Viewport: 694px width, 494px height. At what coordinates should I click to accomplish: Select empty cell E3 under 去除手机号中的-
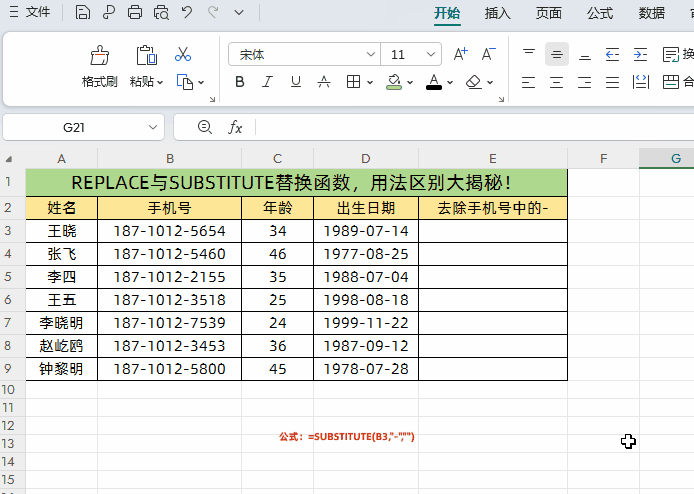point(493,231)
